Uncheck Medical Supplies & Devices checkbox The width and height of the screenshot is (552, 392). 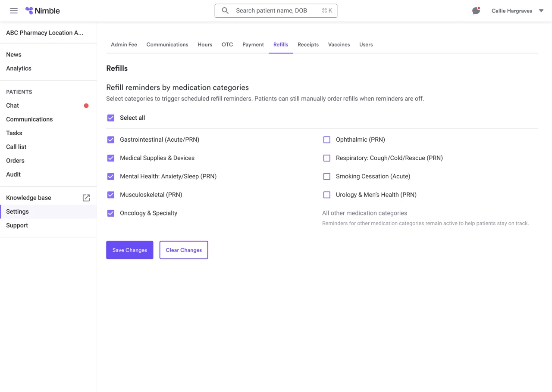(111, 158)
